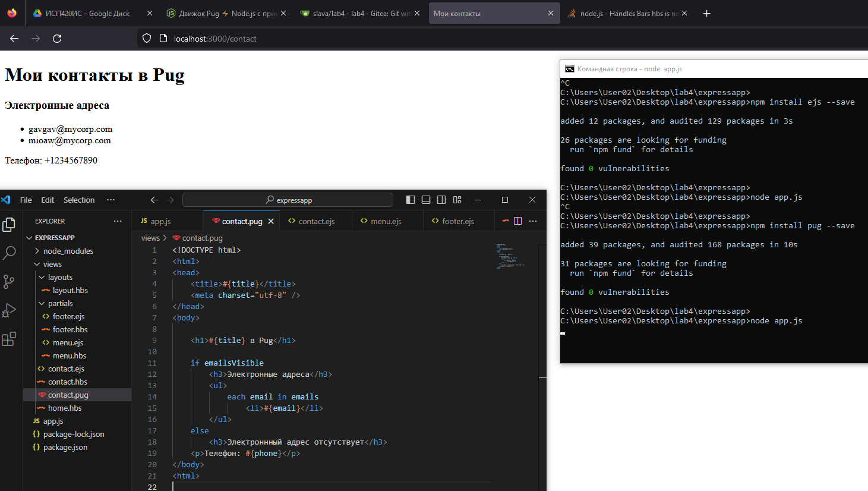The image size is (868, 491).
Task: Click the Explorer files icon
Action: pyautogui.click(x=9, y=224)
